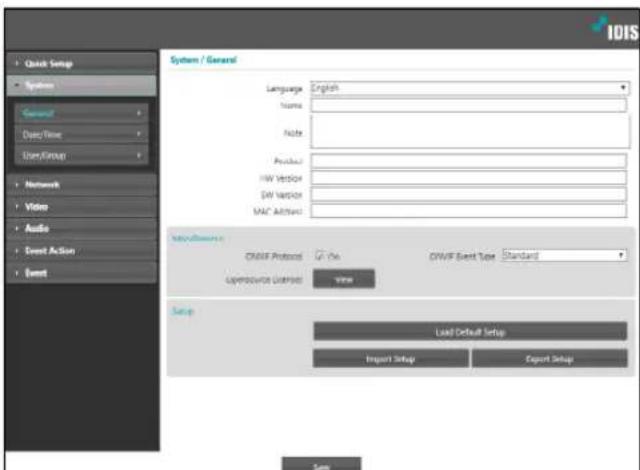Click the HW Version field

coord(469,178)
